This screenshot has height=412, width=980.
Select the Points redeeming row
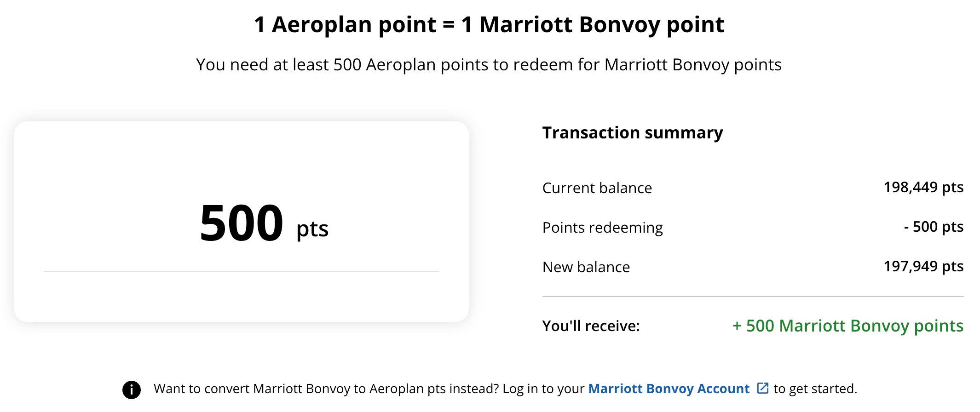point(603,227)
